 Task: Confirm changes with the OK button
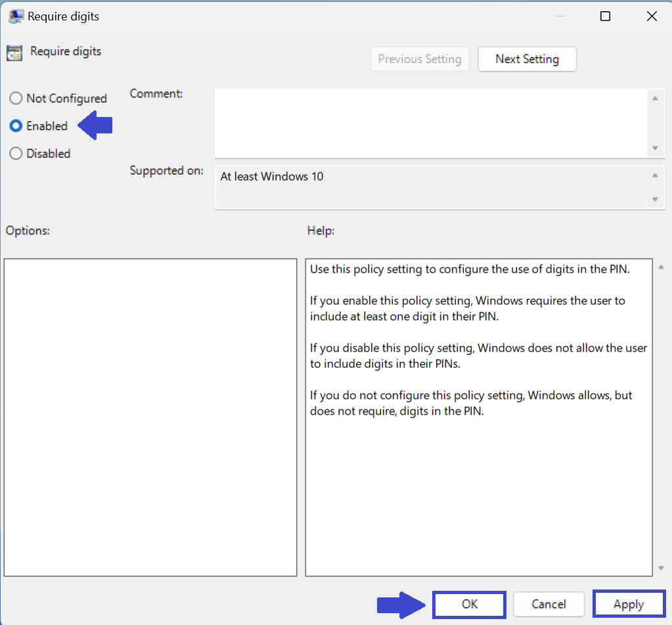(469, 604)
